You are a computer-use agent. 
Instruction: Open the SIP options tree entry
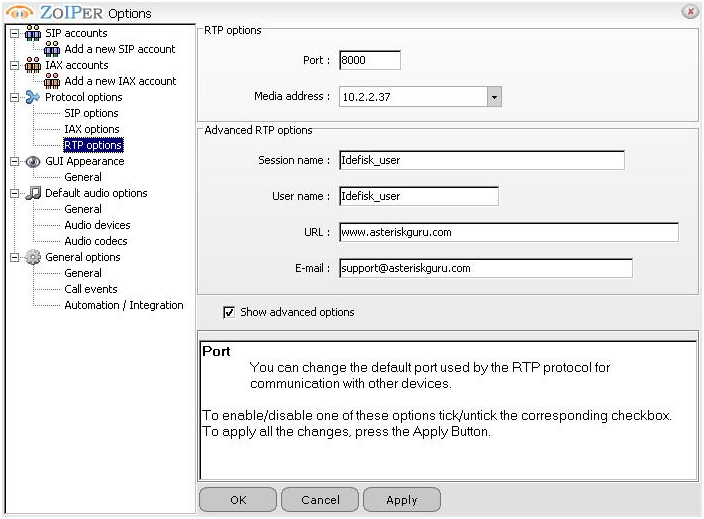tap(91, 113)
